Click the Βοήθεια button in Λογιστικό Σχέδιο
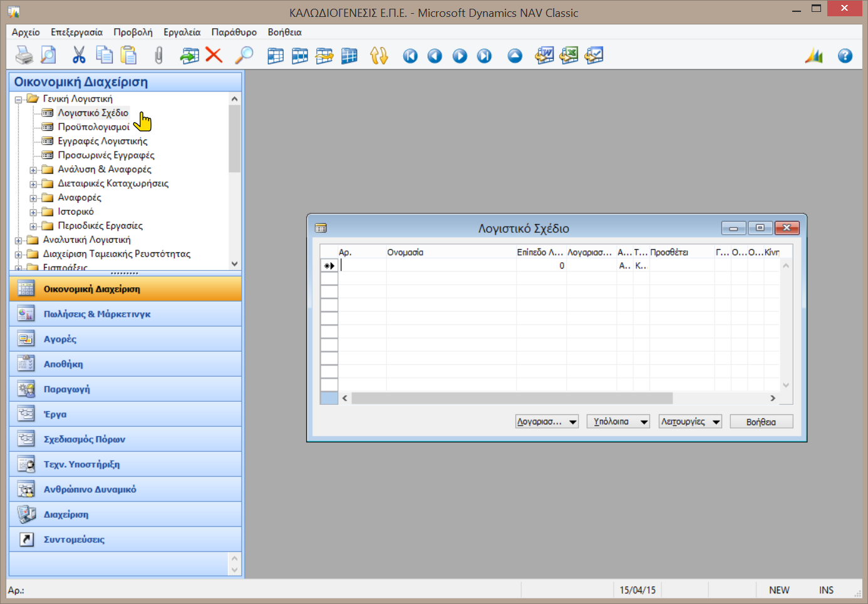The width and height of the screenshot is (868, 604). pyautogui.click(x=761, y=422)
